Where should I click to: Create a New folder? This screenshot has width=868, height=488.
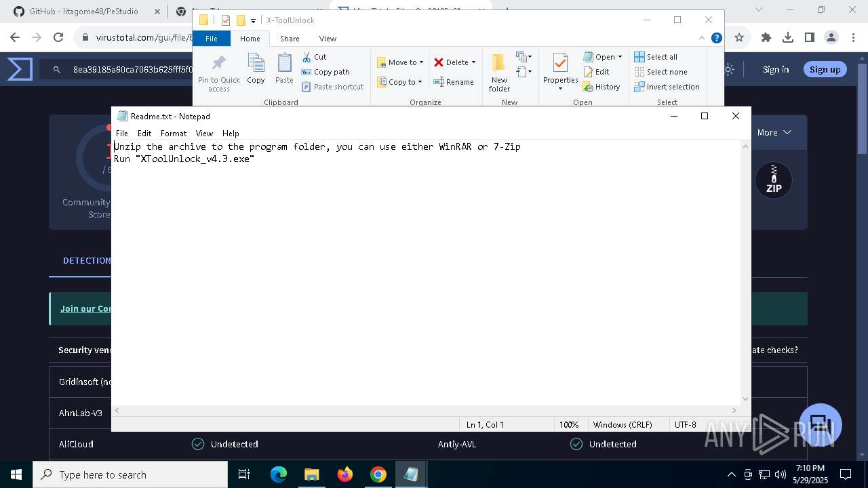click(499, 73)
